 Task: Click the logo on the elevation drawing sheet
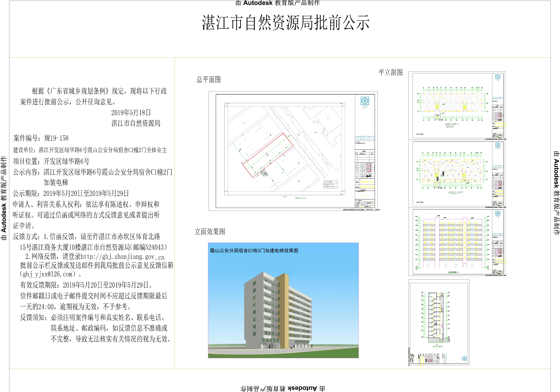click(498, 213)
